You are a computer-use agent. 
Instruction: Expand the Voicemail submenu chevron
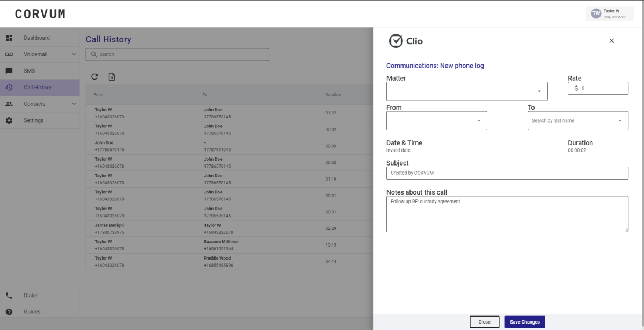click(74, 55)
